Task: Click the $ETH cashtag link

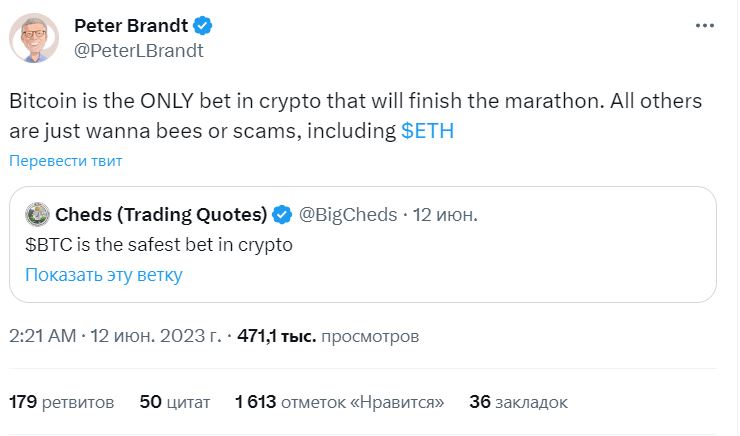Action: click(427, 131)
